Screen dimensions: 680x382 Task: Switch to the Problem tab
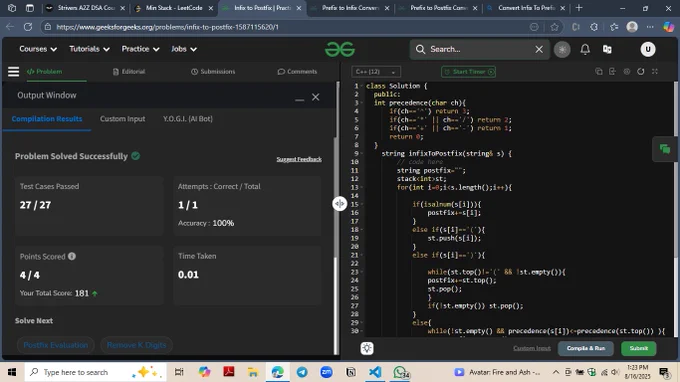[x=45, y=72]
